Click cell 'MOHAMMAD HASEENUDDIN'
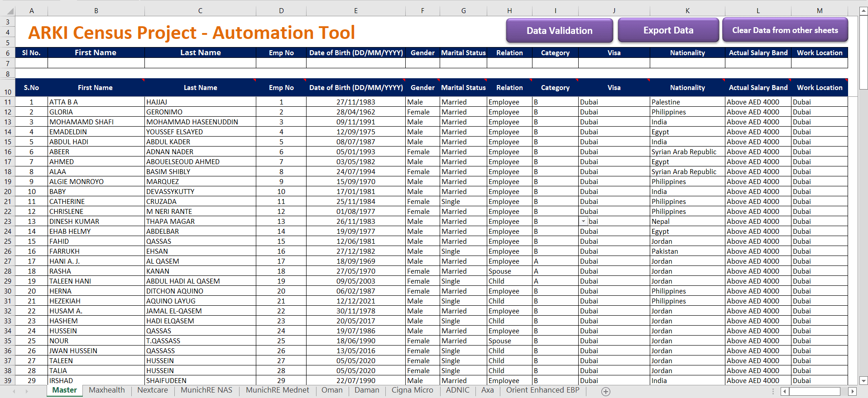This screenshot has height=398, width=868. (200, 122)
